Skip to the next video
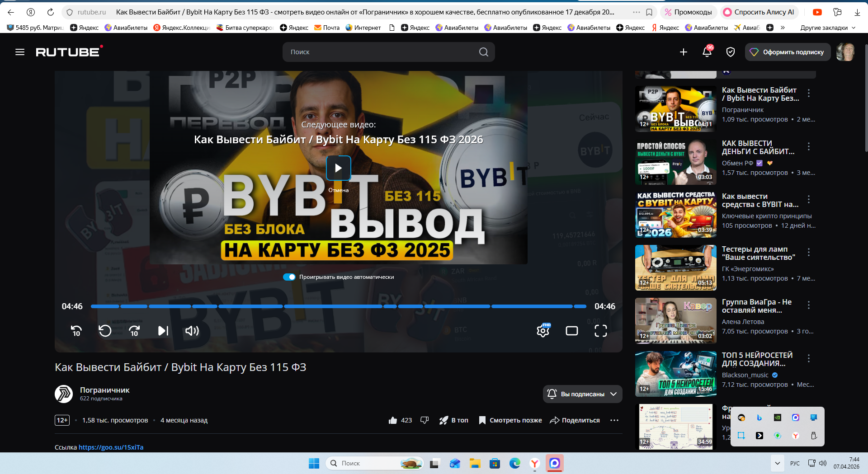868x474 pixels. click(x=163, y=331)
